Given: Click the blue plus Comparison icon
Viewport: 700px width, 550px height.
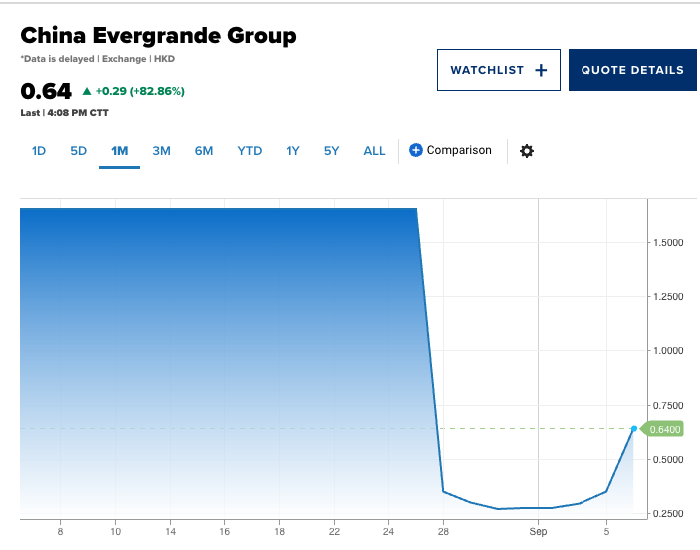Looking at the screenshot, I should click(x=416, y=150).
